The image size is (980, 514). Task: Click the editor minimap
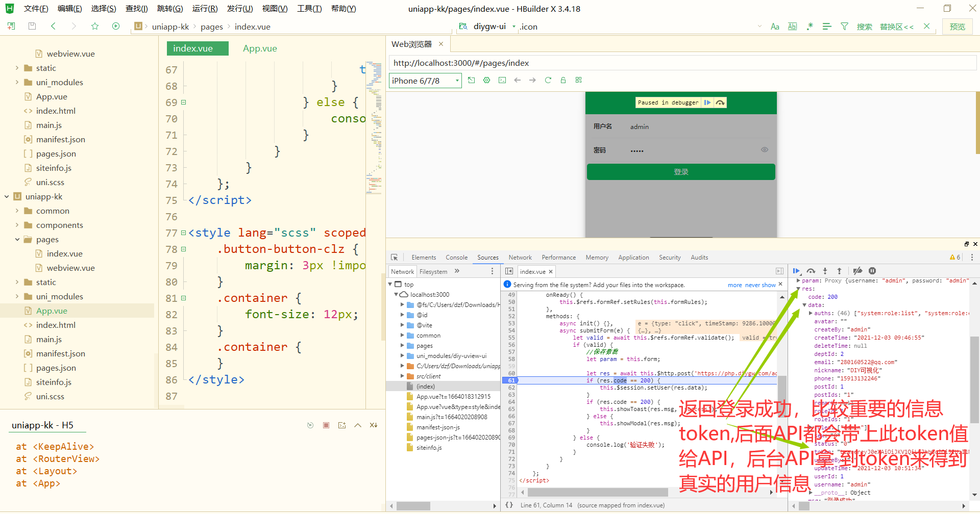point(375,127)
